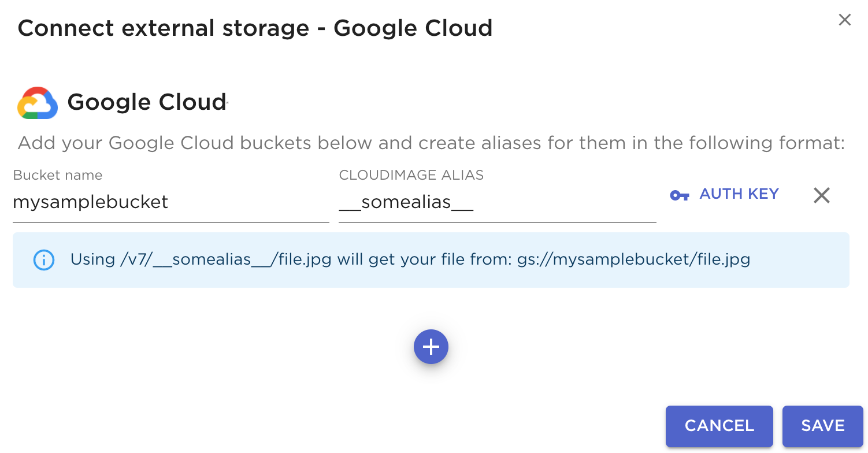Click the SAVE button
This screenshot has height=453, width=868.
[x=822, y=426]
